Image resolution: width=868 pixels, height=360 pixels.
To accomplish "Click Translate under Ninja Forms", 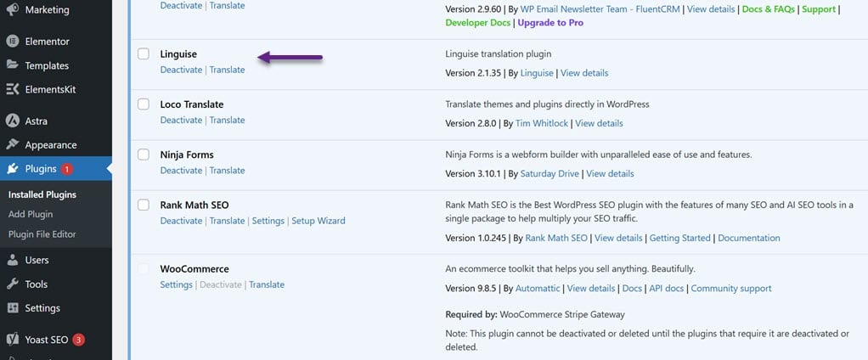I will pyautogui.click(x=227, y=171).
